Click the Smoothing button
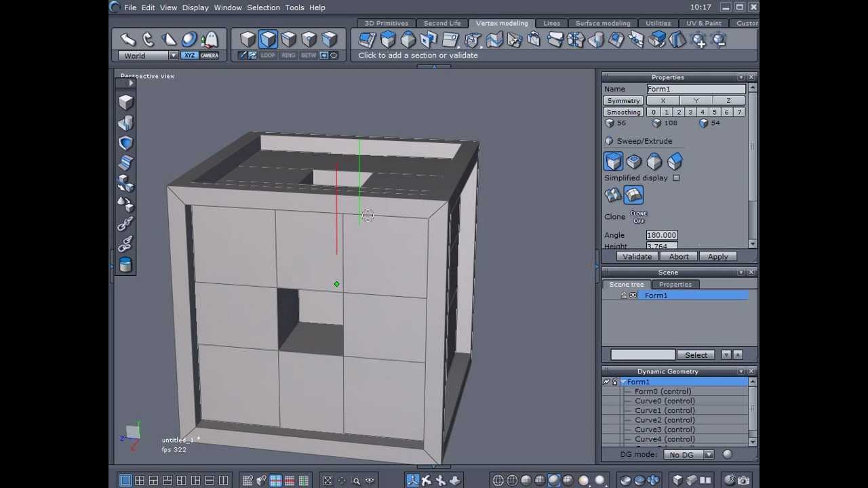 (x=624, y=113)
